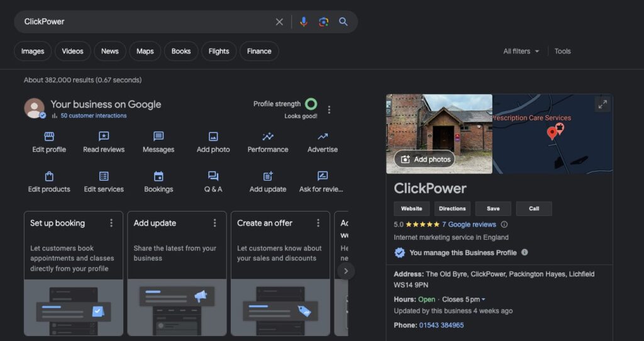Open Edit services list icon
Image resolution: width=644 pixels, height=341 pixels.
click(x=104, y=176)
